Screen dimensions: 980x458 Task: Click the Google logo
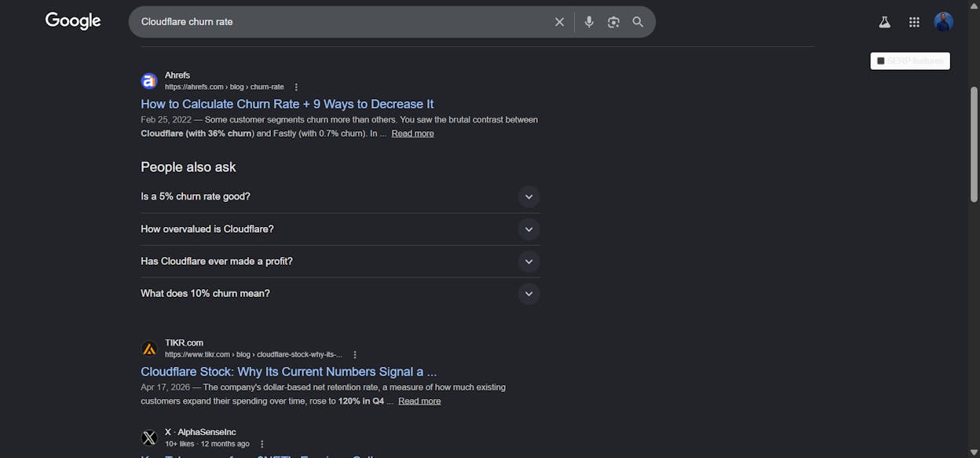pyautogui.click(x=73, y=21)
